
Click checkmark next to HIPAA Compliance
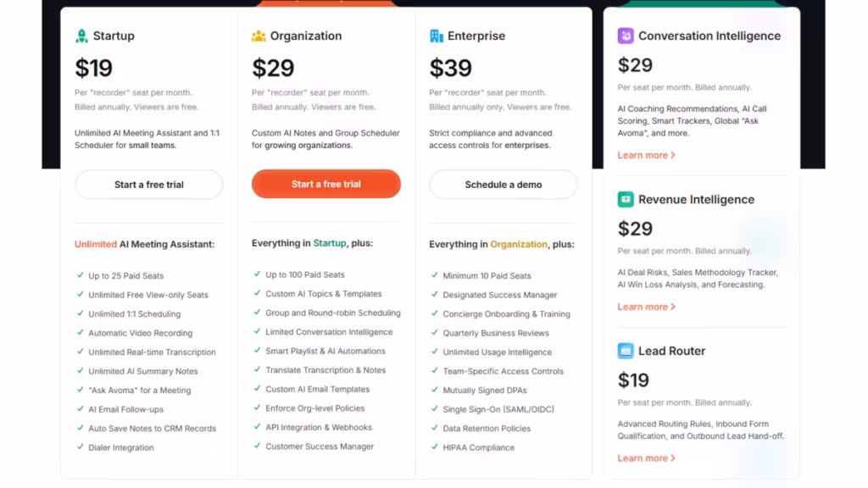tap(434, 446)
